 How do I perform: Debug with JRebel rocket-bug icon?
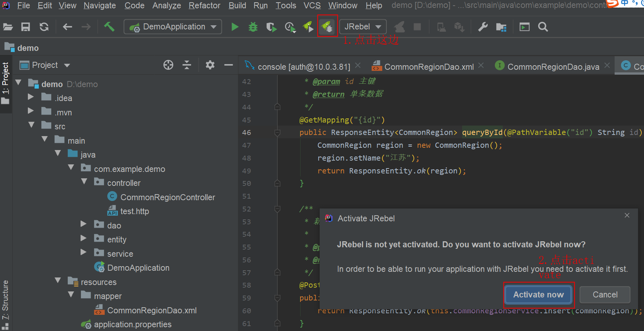coord(327,26)
